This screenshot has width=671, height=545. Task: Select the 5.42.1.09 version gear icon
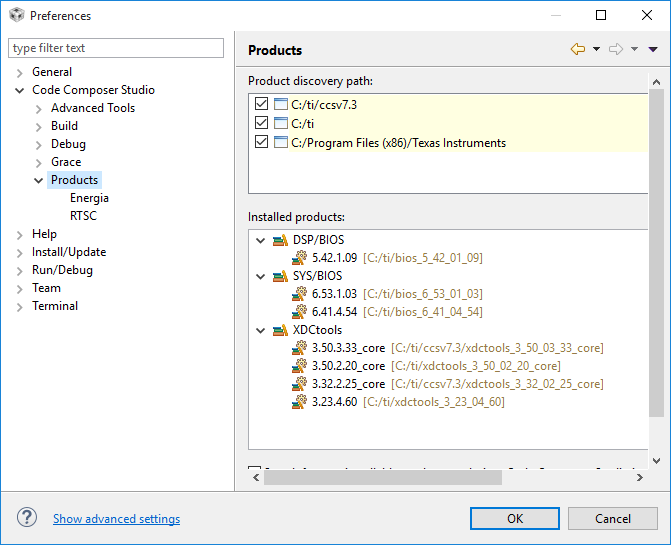[300, 258]
